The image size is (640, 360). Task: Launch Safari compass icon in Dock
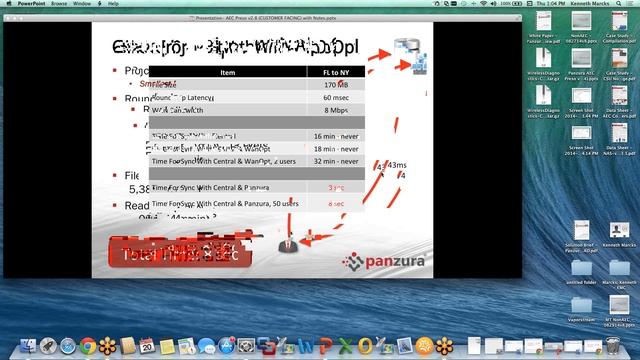tap(68, 346)
